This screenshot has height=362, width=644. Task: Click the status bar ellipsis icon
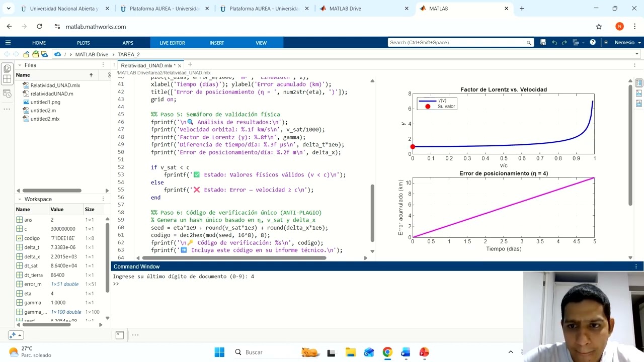point(135,335)
